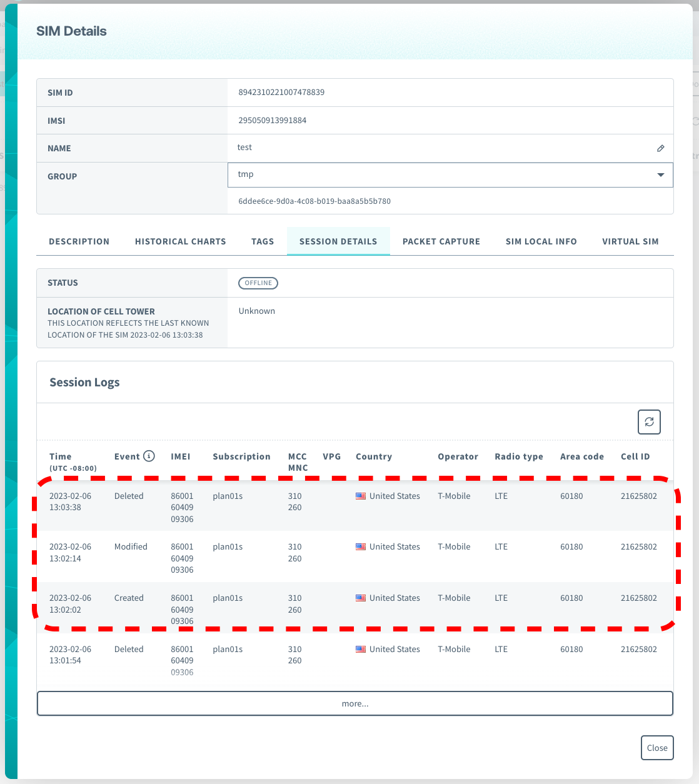Switch to the Description tab

pyautogui.click(x=79, y=241)
